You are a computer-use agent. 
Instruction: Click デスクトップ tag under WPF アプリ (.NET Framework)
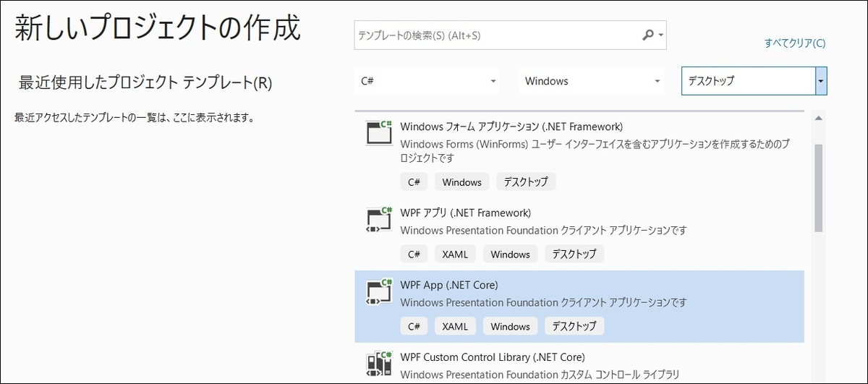click(x=574, y=255)
